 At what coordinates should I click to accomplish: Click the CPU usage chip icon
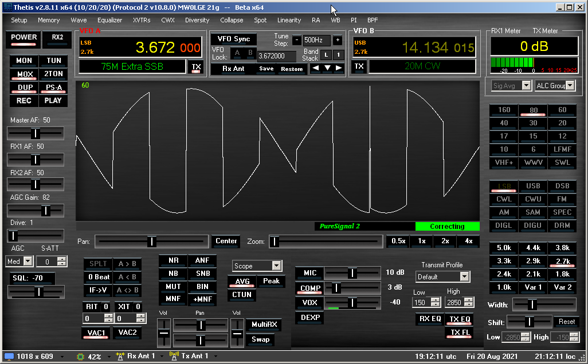80,356
